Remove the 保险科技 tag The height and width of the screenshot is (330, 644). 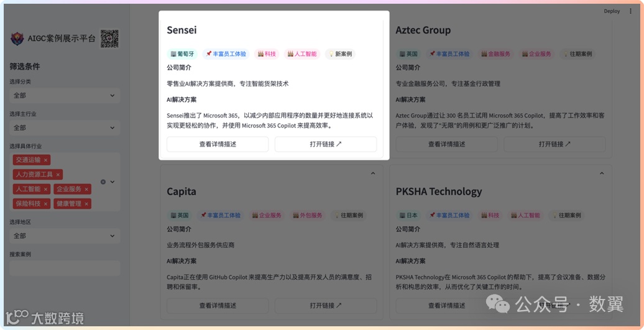tap(45, 204)
